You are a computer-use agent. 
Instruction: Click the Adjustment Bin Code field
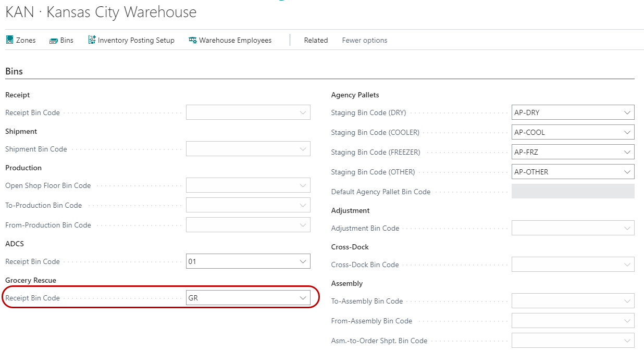tap(568, 228)
